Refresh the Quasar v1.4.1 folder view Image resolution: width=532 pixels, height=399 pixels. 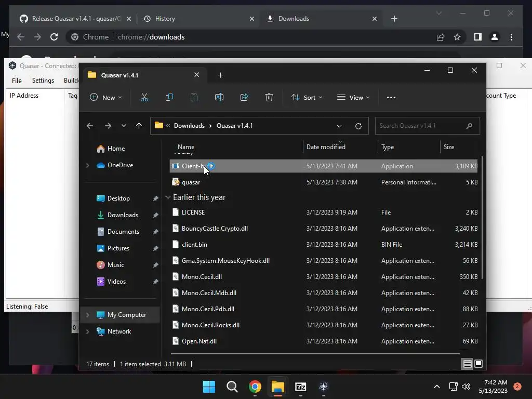358,126
